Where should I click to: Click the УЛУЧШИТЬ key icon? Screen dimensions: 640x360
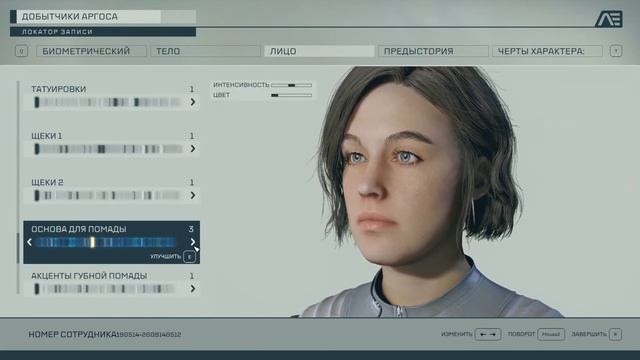point(189,257)
